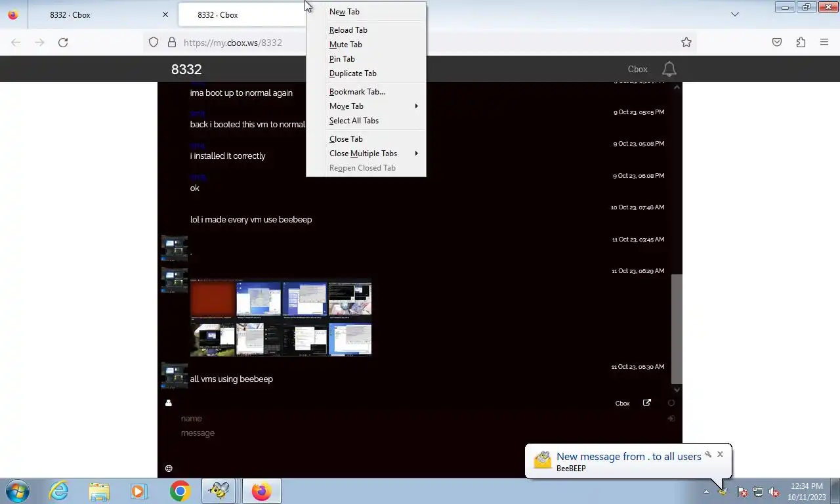Click the timestamp '11 Oct 23, 06:30 AM'
This screenshot has height=504, width=840.
coord(637,367)
